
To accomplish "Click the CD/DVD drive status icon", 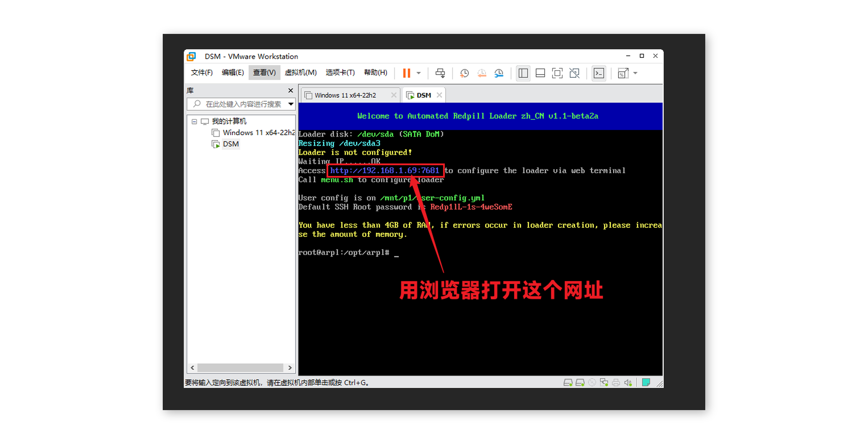I will 592,383.
